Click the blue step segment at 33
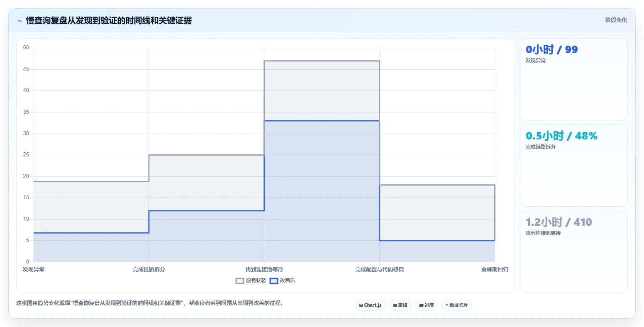This screenshot has height=327, width=644. (322, 121)
